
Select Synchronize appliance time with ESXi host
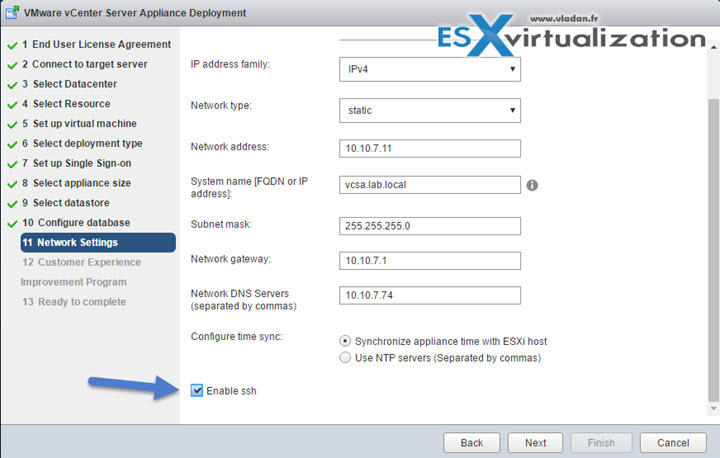pyautogui.click(x=345, y=341)
